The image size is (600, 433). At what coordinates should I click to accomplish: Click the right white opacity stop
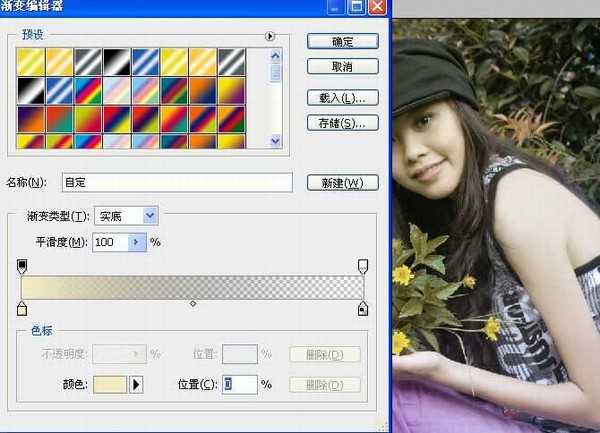[363, 266]
